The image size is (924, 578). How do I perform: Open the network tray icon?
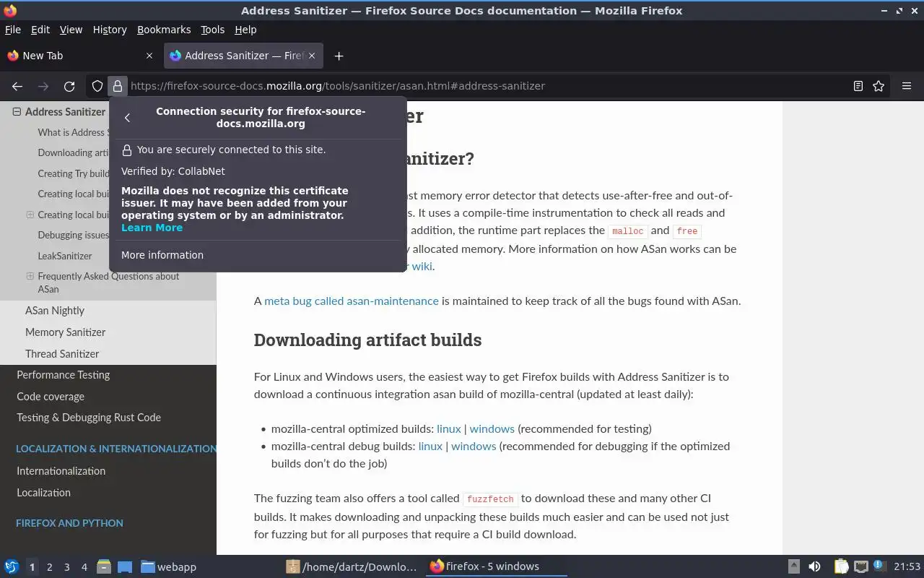point(860,566)
